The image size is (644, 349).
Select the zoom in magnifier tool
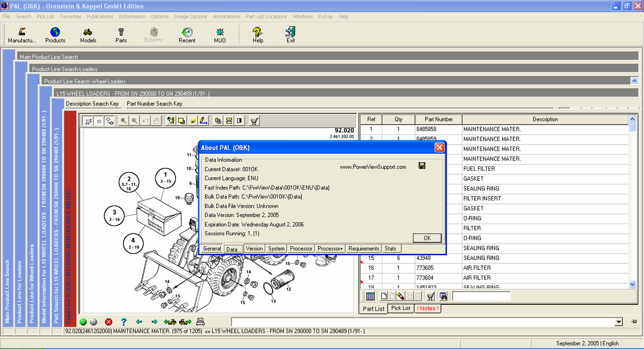[x=124, y=121]
